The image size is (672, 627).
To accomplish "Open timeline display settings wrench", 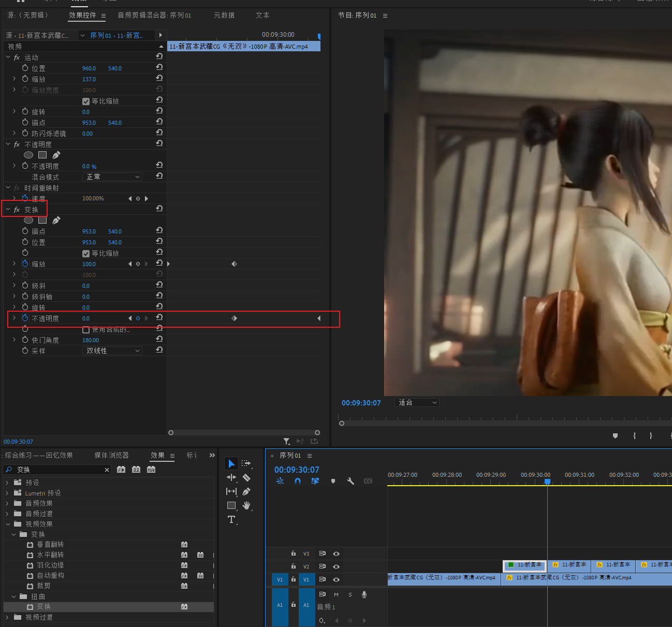I will point(350,481).
